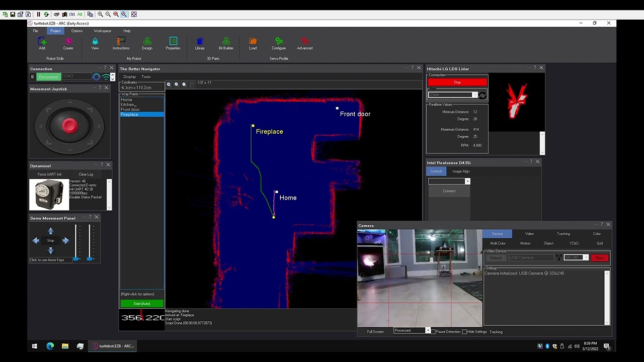644x362 pixels.
Task: Click the map zoom-reset icon in Navigator
Action: [x=184, y=84]
